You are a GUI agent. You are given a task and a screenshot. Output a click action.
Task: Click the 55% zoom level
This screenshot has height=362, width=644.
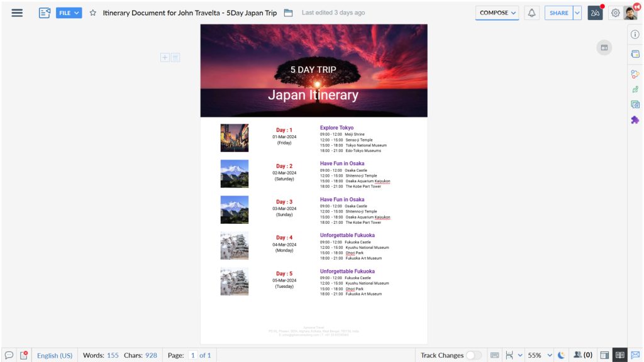click(x=535, y=356)
